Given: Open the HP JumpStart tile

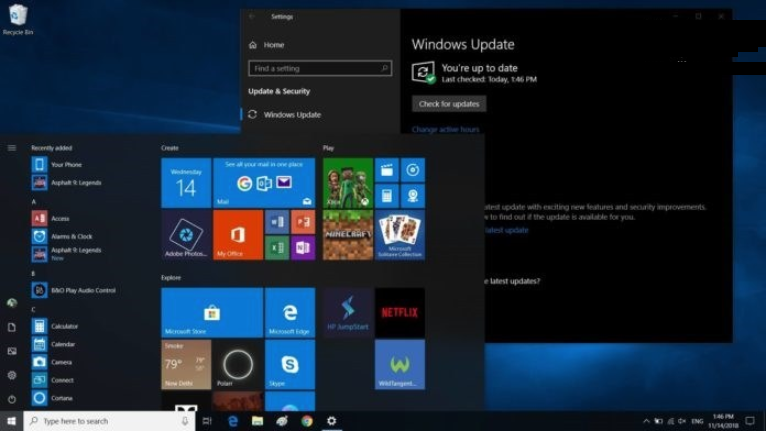Looking at the screenshot, I should (x=347, y=313).
